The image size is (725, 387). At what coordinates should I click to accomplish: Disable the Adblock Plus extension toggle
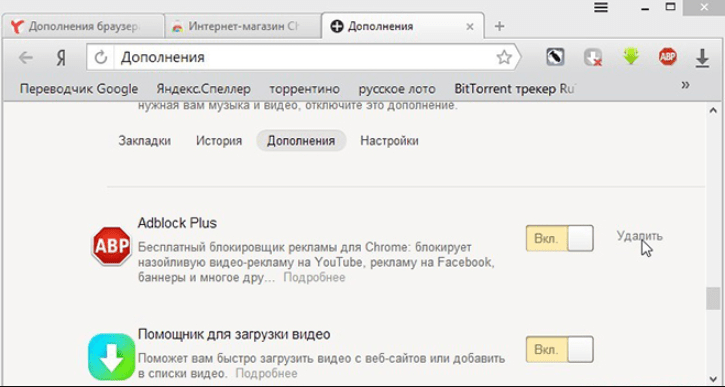tap(559, 239)
